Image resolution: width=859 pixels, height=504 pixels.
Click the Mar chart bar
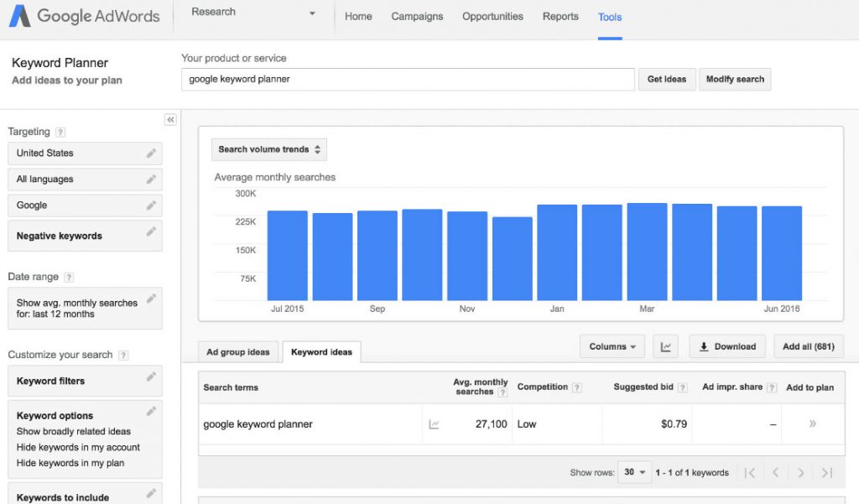point(647,252)
